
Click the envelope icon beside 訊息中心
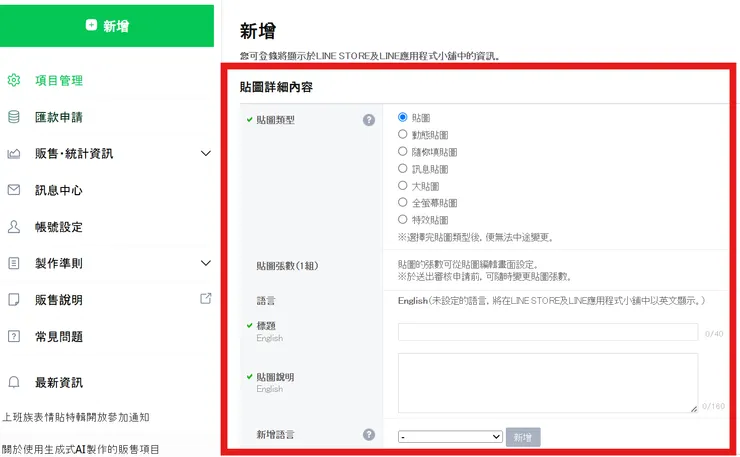[14, 190]
